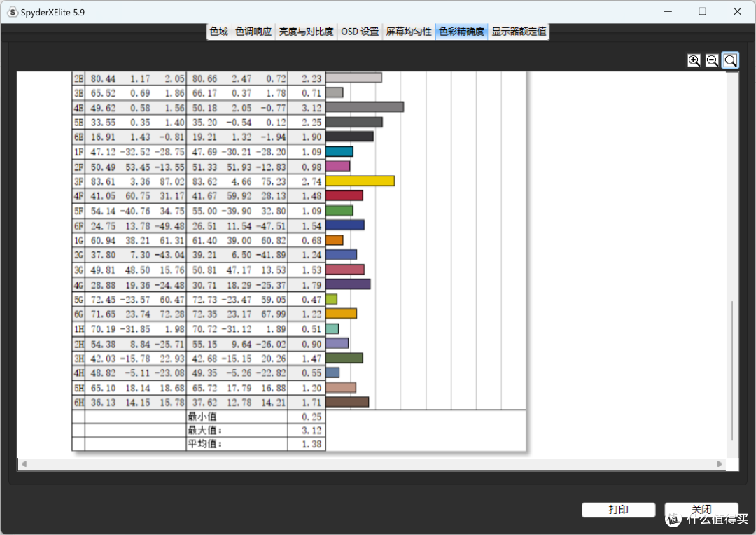Select the fit-to-window magnifier icon
756x535 pixels.
pyautogui.click(x=730, y=60)
